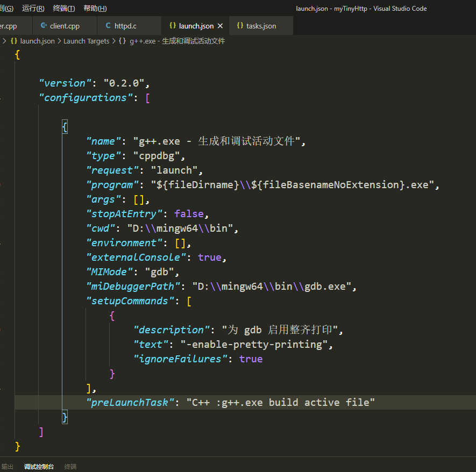Click the "0.2.0" version value
The height and width of the screenshot is (472, 476).
click(124, 83)
